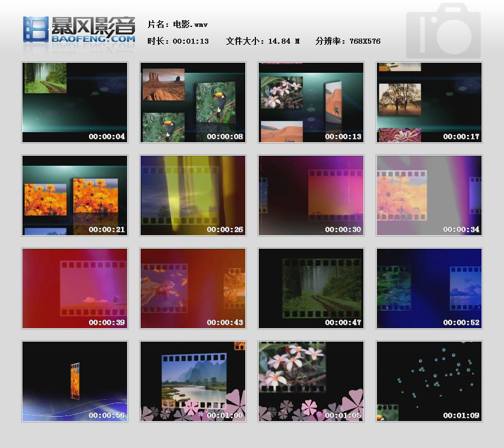The image size is (504, 448).
Task: Open the blue-toned thumbnail at 00:00:52
Action: (429, 288)
